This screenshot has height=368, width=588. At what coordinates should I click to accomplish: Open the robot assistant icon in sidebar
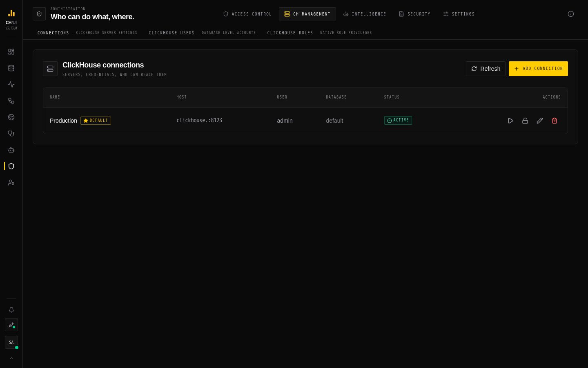coord(11,150)
